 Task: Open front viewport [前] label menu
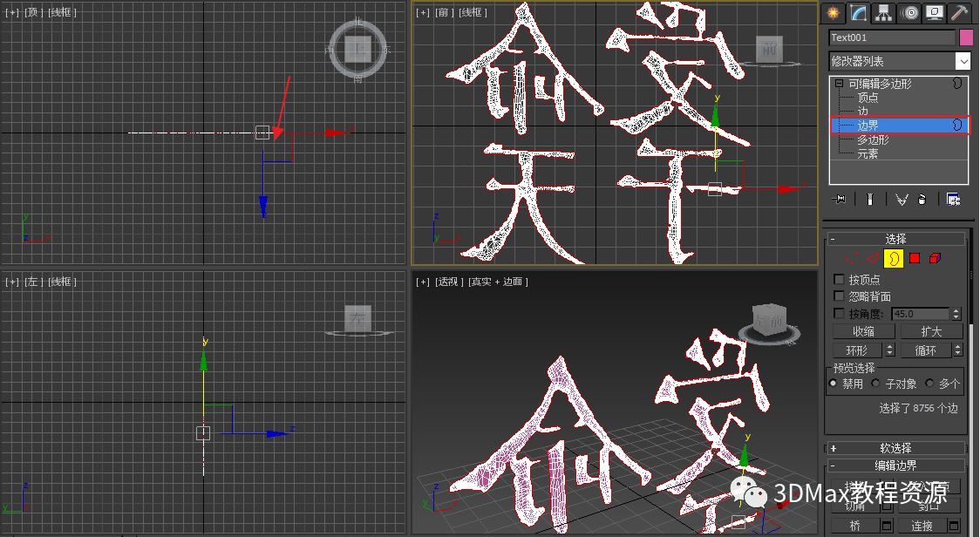tap(443, 12)
